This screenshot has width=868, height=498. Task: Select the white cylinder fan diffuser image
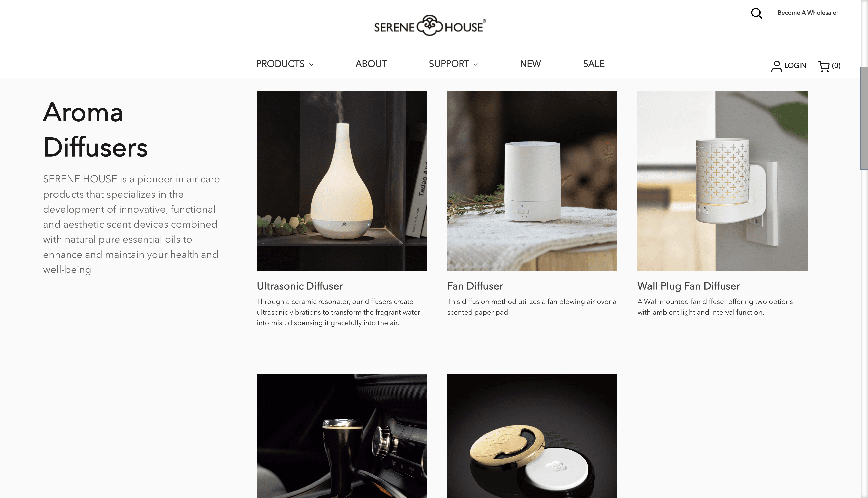point(532,181)
